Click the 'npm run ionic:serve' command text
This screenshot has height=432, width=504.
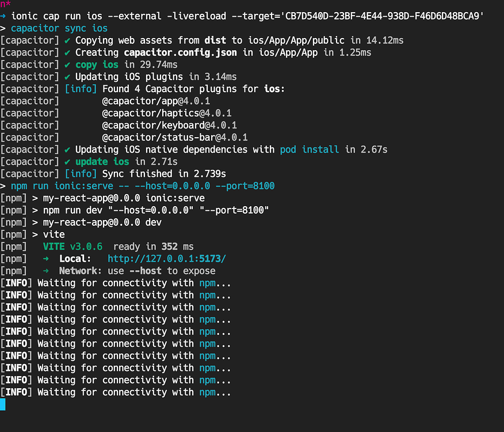[62, 186]
